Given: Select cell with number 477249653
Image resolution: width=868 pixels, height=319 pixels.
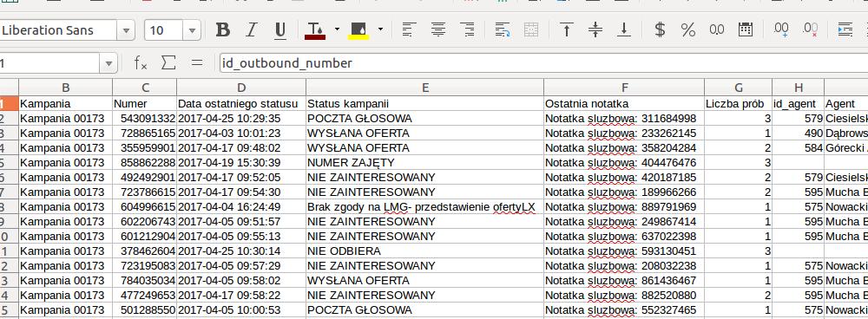Looking at the screenshot, I should pyautogui.click(x=145, y=296).
